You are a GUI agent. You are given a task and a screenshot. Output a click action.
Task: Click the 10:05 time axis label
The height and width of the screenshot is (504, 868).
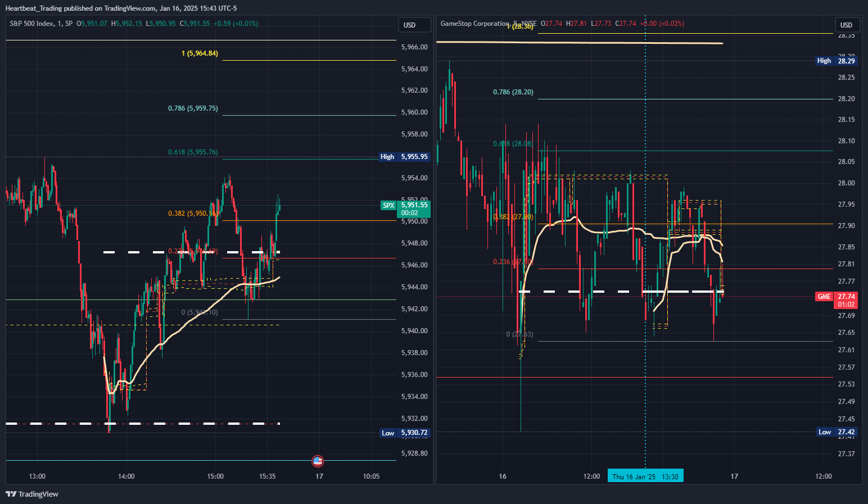(371, 476)
